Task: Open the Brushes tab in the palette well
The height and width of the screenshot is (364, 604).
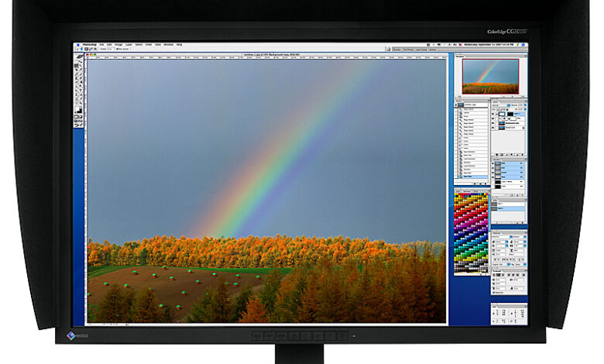Action: coord(397,50)
